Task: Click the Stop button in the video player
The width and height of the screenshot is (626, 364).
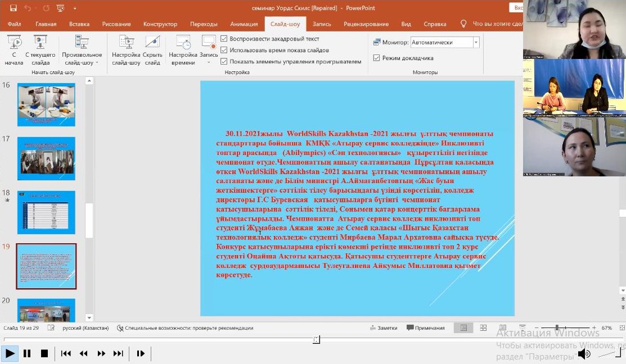Action: (x=44, y=353)
